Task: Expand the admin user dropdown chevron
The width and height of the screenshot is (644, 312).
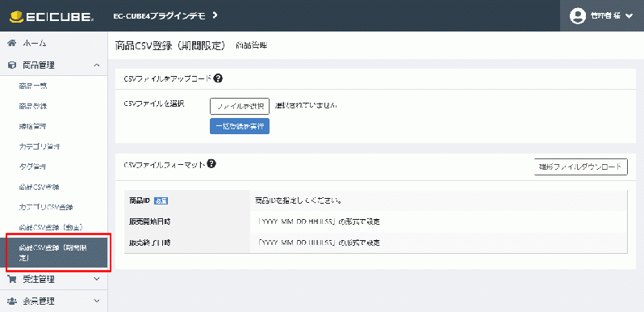Action: click(629, 16)
